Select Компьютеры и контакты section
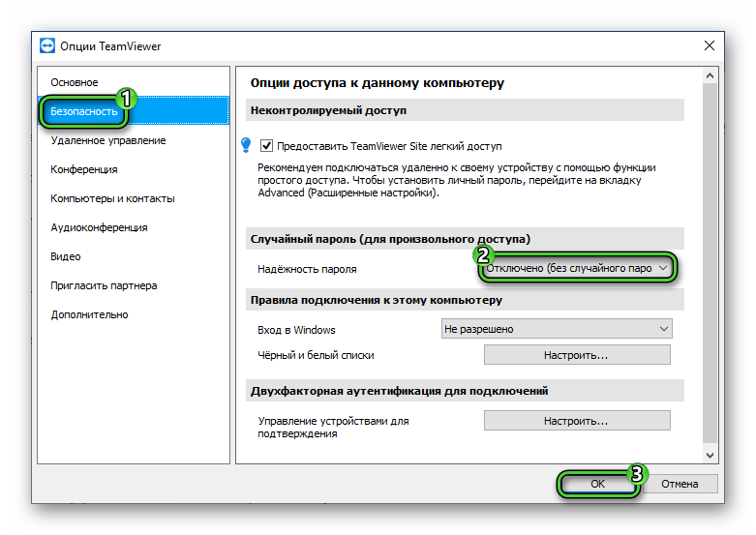756x535 pixels. point(134,198)
